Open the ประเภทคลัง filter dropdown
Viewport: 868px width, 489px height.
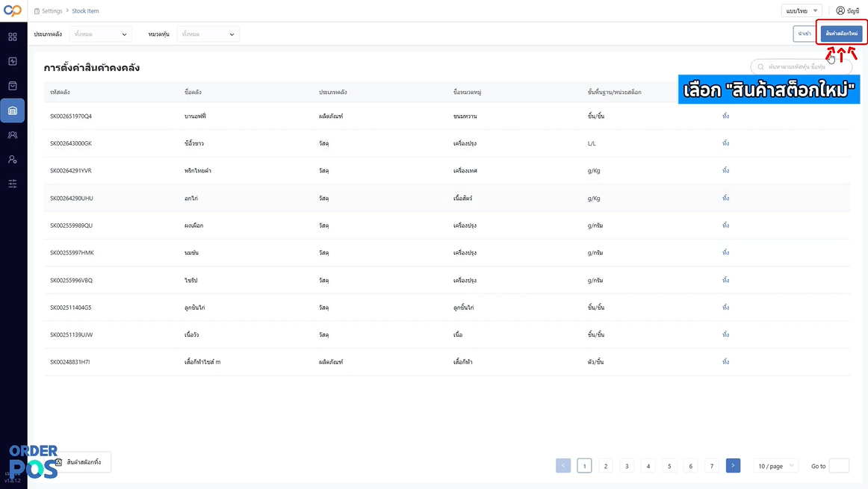pos(100,34)
